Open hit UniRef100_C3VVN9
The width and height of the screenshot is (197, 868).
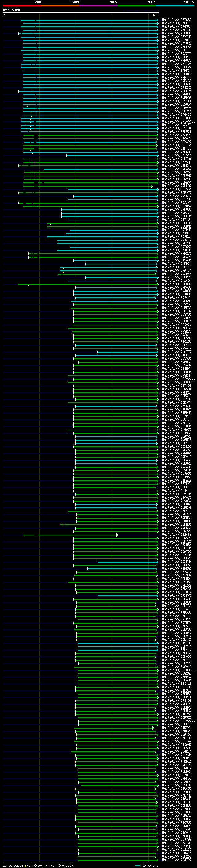pos(176,37)
